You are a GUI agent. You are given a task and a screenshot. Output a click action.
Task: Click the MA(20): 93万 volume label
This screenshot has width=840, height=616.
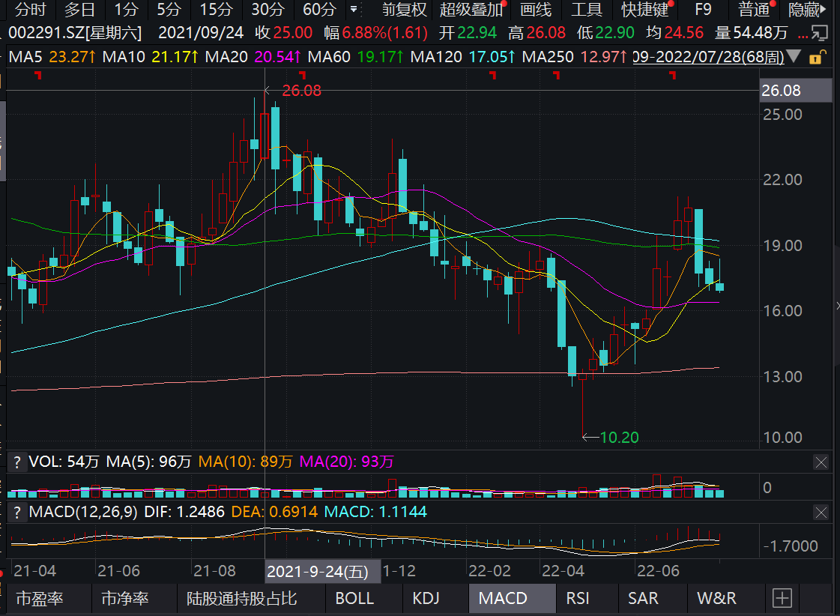tap(347, 462)
